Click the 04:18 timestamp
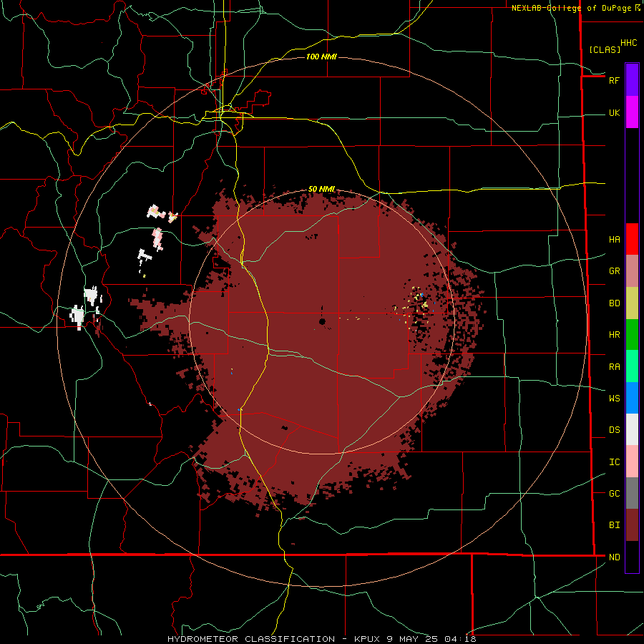644x644 pixels. (x=460, y=639)
